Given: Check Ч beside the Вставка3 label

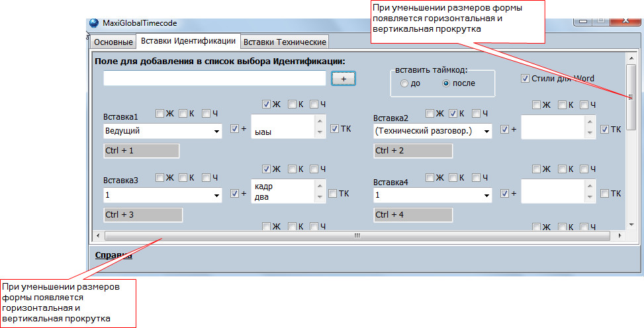Looking at the screenshot, I should click(x=207, y=177).
